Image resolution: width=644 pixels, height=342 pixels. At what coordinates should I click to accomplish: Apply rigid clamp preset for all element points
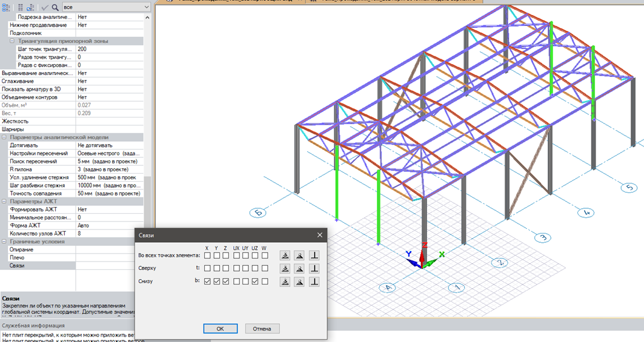tap(314, 255)
